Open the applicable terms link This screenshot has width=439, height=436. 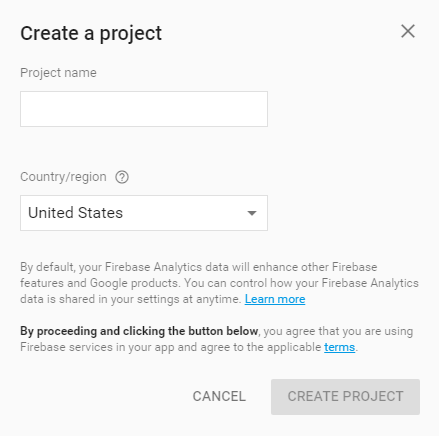[x=339, y=347]
